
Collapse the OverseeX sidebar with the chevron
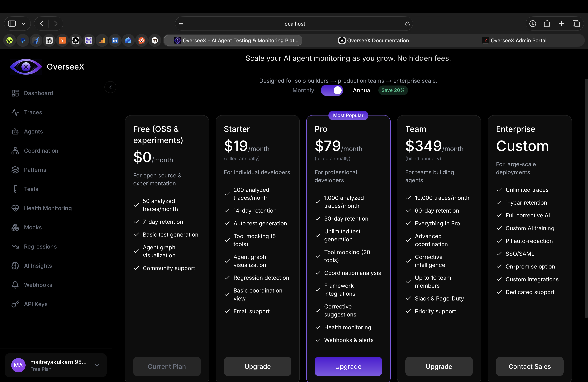(x=110, y=87)
